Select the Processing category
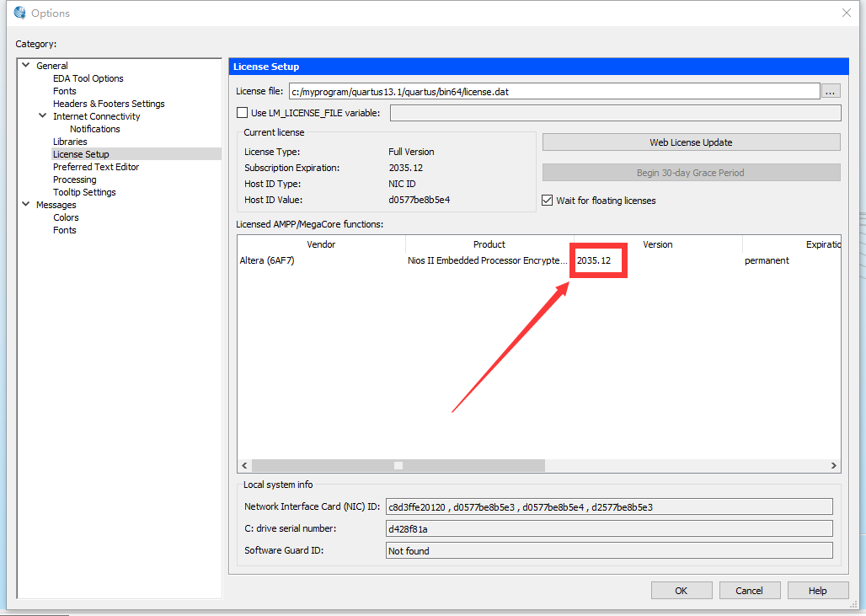Screen dimensions: 866x616 tap(75, 179)
